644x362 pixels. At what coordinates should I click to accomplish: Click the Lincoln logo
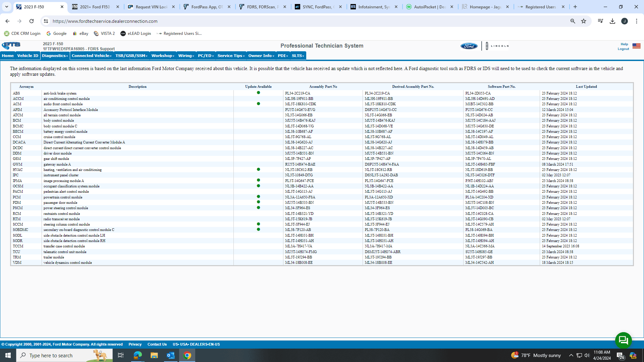[x=497, y=46]
